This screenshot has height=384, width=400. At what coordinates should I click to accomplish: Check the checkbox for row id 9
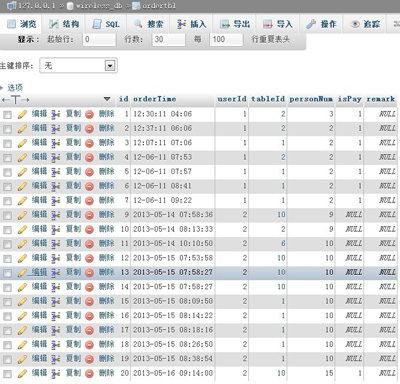pyautogui.click(x=7, y=215)
